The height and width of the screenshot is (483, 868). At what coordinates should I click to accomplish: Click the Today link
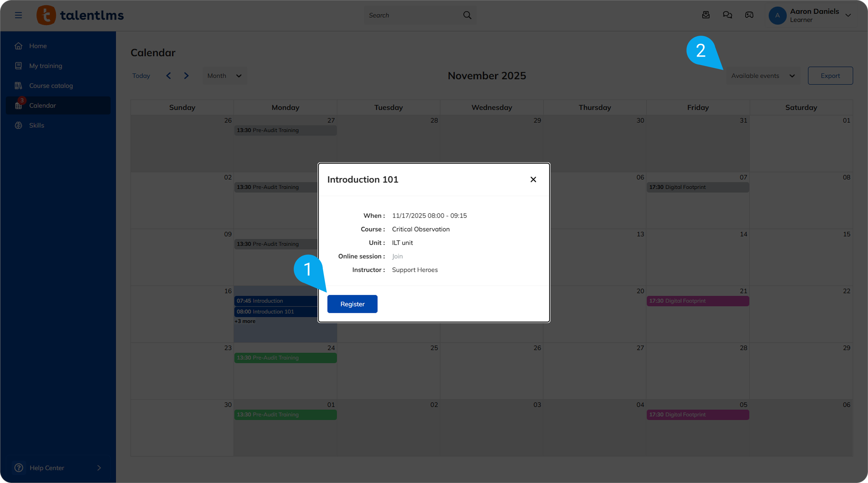(x=141, y=76)
